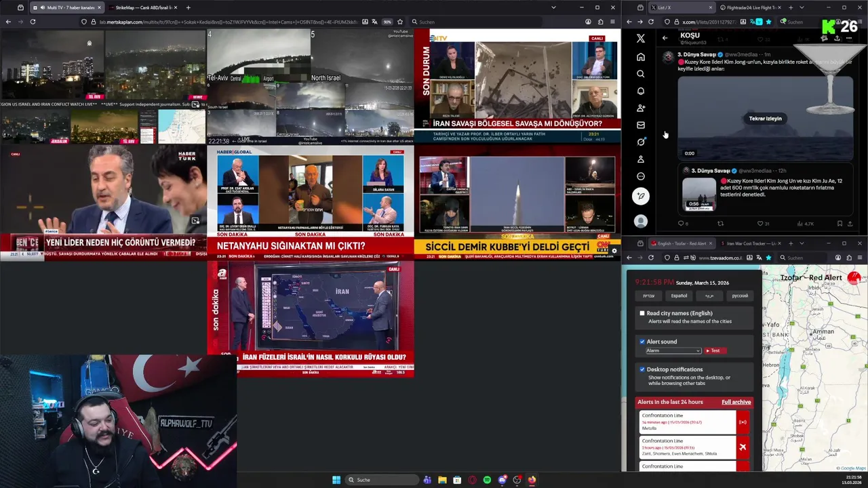Switch alerts site to Español
The image size is (868, 488).
[679, 296]
